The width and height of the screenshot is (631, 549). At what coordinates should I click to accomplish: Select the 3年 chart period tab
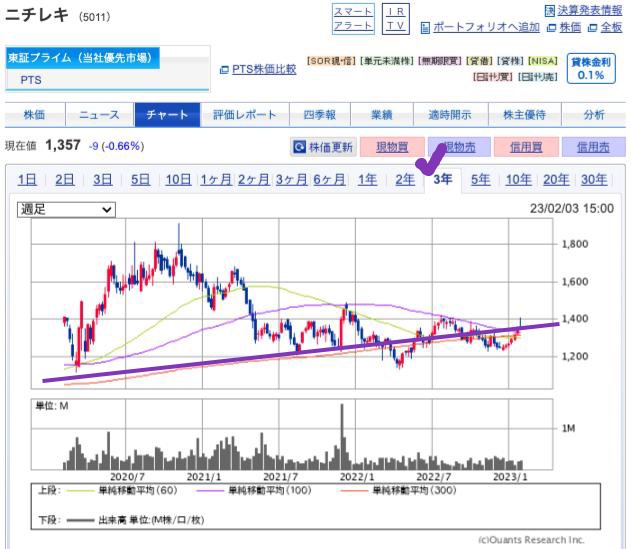tap(443, 180)
